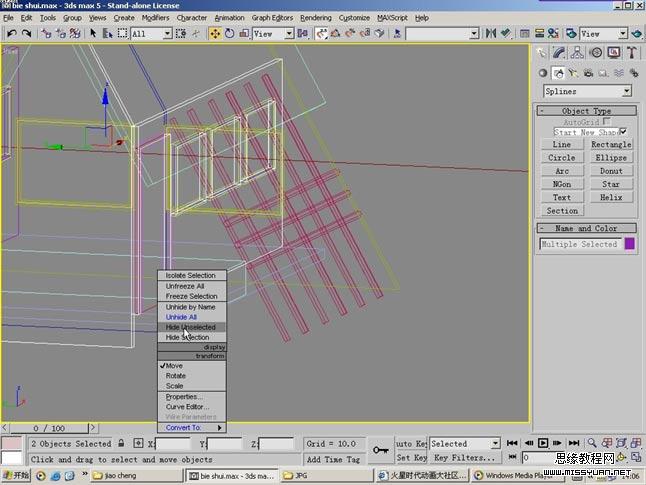Open the Named Selection Sets dropdown
Image resolution: width=646 pixels, height=485 pixels.
click(x=474, y=33)
